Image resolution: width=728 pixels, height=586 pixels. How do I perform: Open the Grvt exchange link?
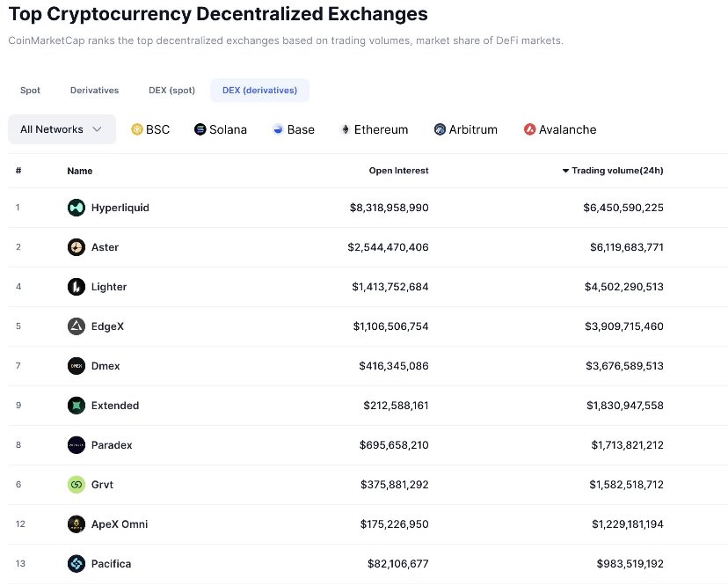(x=102, y=484)
